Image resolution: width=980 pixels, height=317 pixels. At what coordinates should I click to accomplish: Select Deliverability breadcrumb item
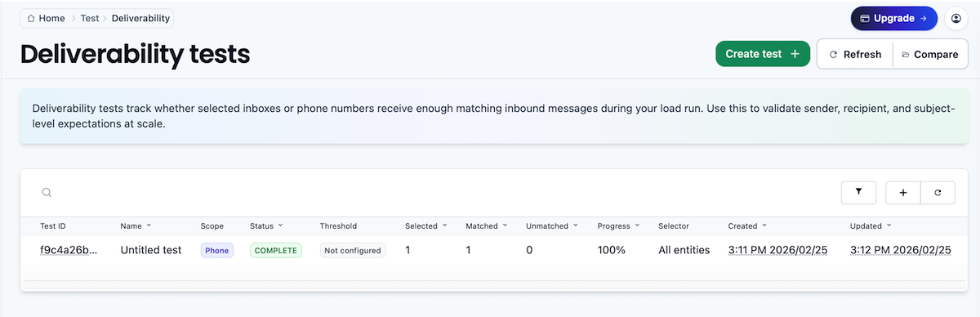(140, 18)
